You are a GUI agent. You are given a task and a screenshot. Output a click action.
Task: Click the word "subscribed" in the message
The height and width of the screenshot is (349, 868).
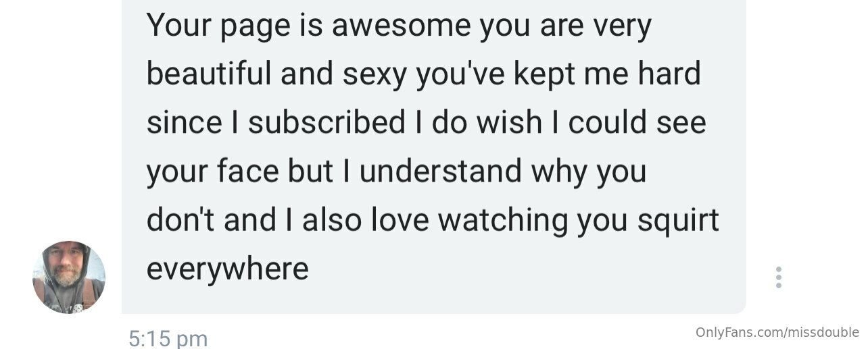[x=326, y=123]
